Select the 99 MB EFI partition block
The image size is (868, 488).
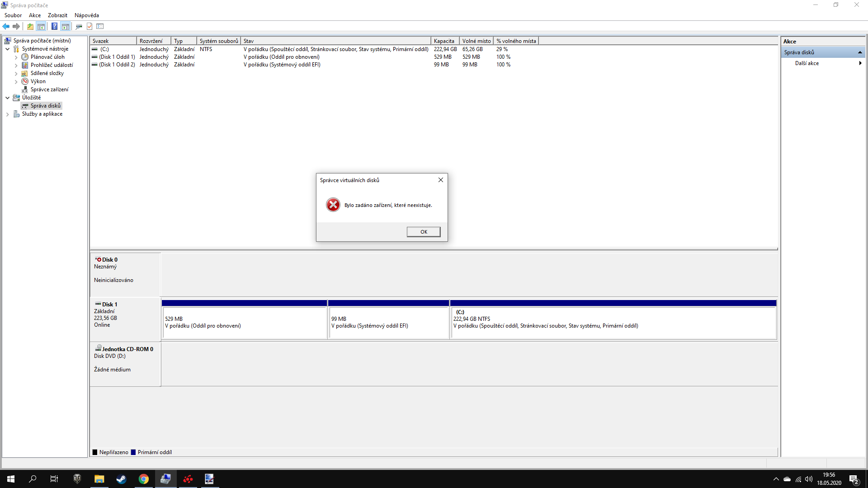tap(388, 322)
